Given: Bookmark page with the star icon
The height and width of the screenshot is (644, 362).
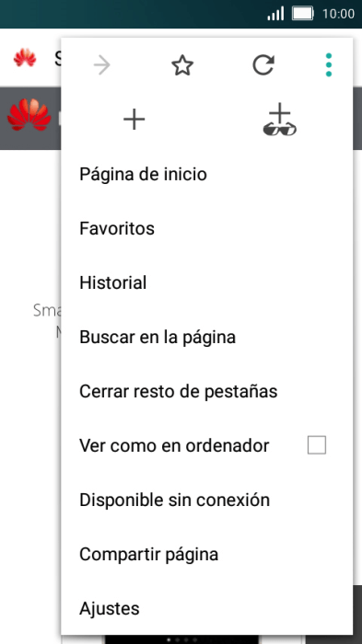Looking at the screenshot, I should click(182, 65).
